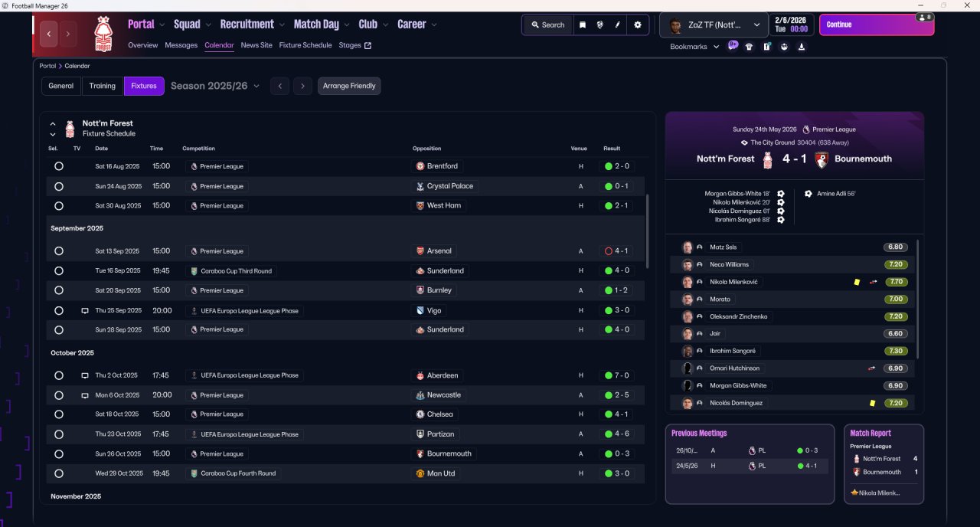Open the Messages subtab
The height and width of the screenshot is (527, 980).
[181, 45]
